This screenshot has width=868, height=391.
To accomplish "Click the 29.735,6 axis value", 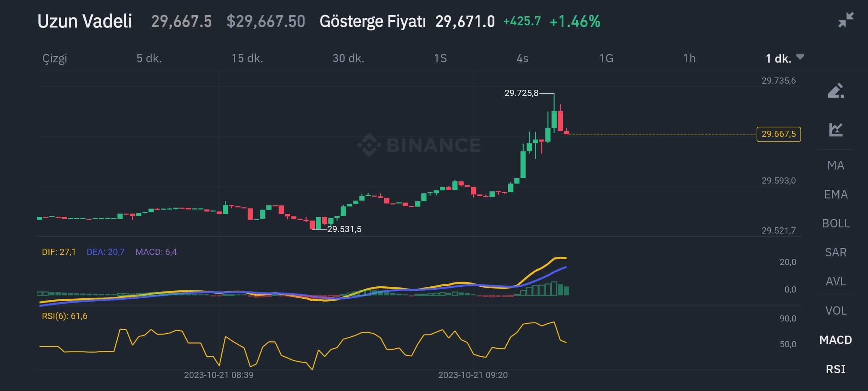I will 778,81.
